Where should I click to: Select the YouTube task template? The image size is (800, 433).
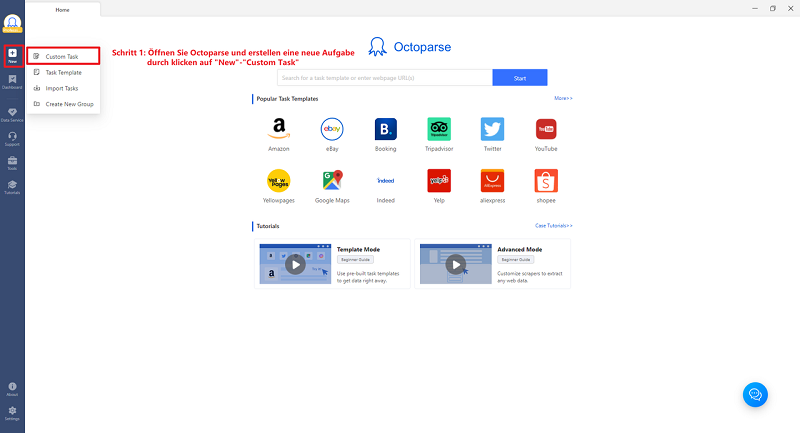[x=546, y=134]
